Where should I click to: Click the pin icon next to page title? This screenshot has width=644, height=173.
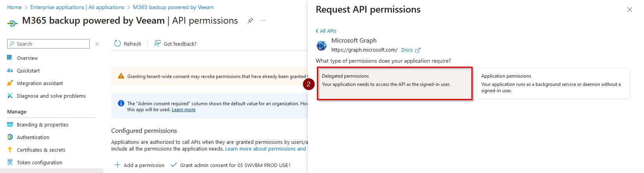(250, 20)
